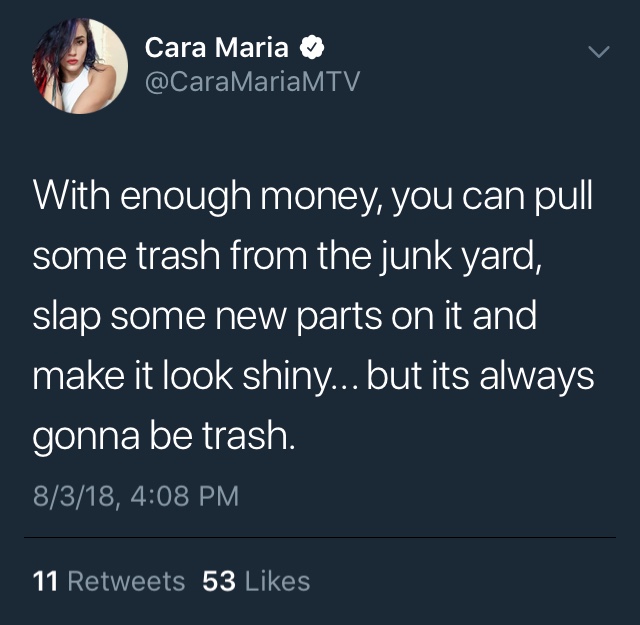This screenshot has width=640, height=625.
Task: Open Cara Maria's profile picture
Action: 80,65
